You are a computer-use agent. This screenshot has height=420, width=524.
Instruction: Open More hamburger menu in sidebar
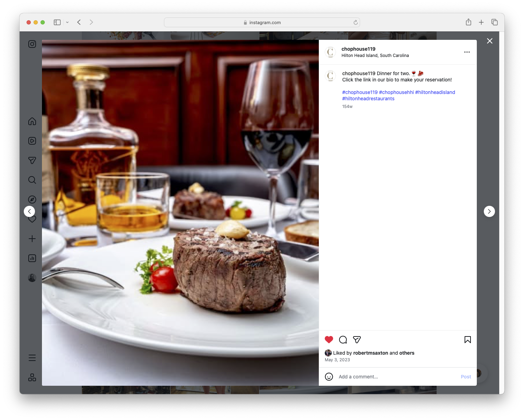tap(32, 358)
